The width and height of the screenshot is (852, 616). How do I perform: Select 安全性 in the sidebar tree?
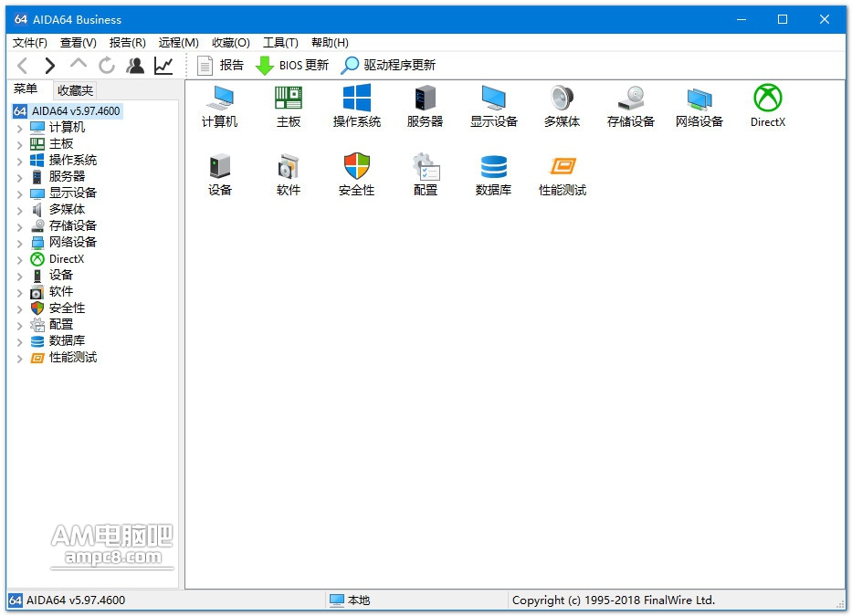[x=58, y=308]
